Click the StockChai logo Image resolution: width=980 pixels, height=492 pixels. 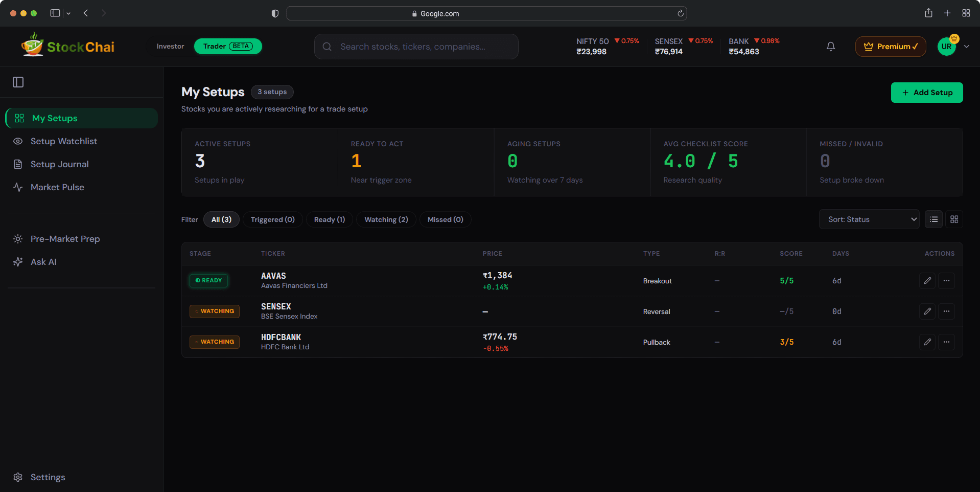[x=67, y=46]
